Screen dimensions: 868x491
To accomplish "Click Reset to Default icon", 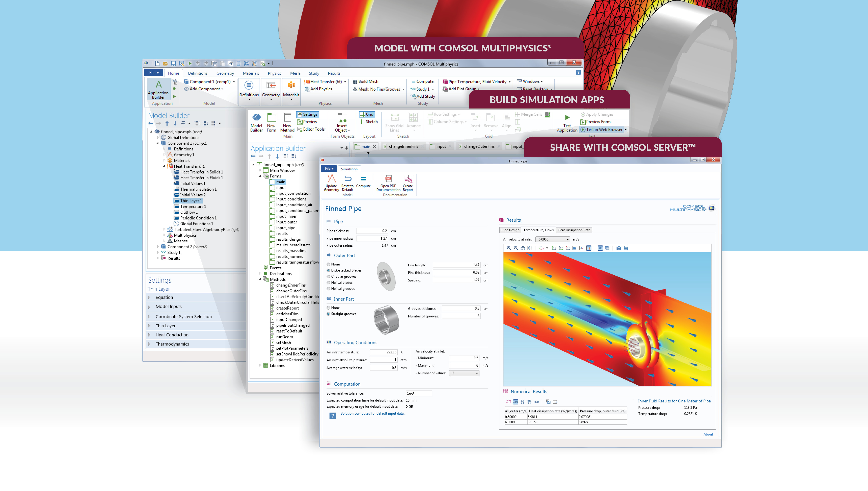I will pyautogui.click(x=347, y=179).
